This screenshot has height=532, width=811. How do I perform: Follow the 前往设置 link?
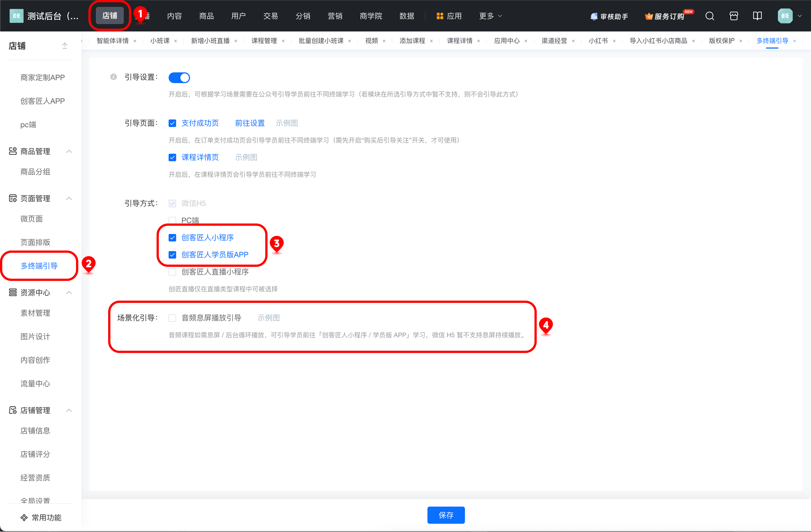[250, 123]
